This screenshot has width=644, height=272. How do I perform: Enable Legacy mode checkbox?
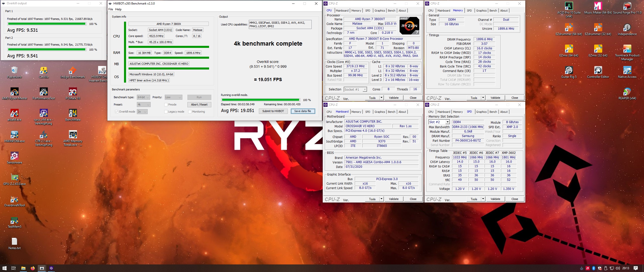click(166, 112)
